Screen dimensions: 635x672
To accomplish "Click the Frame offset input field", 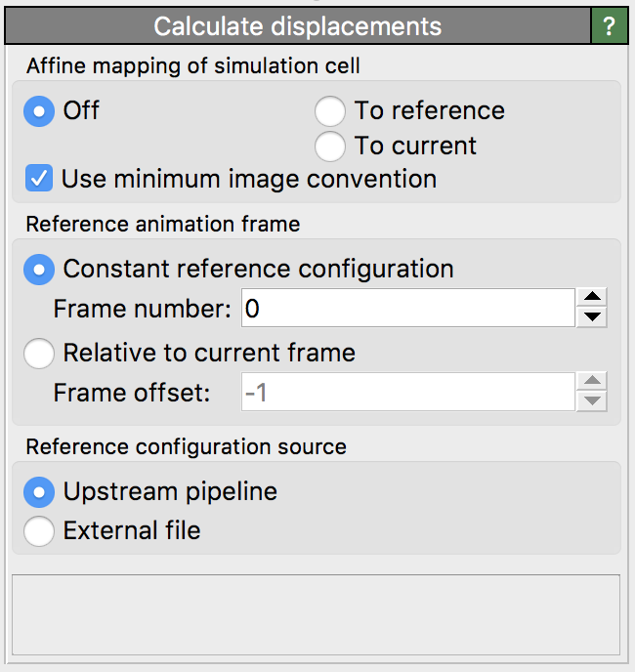I will point(405,394).
